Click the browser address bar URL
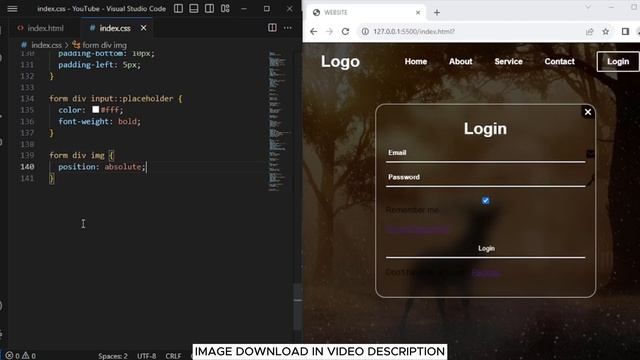Image resolution: width=640 pixels, height=360 pixels. (x=414, y=31)
